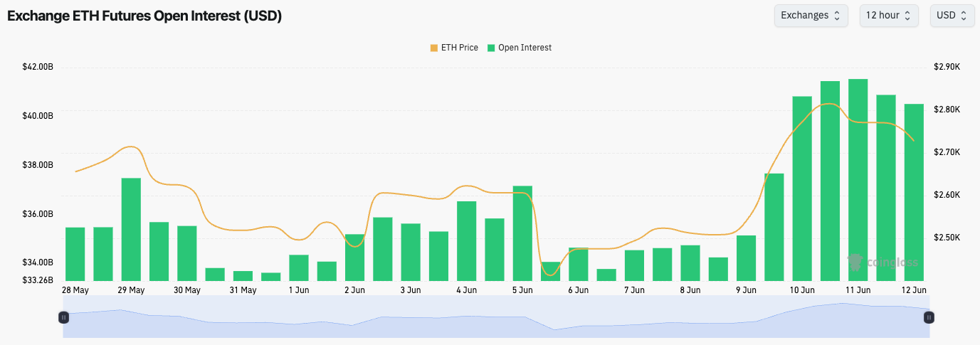Open the USD currency dropdown
980x345 pixels.
point(952,16)
